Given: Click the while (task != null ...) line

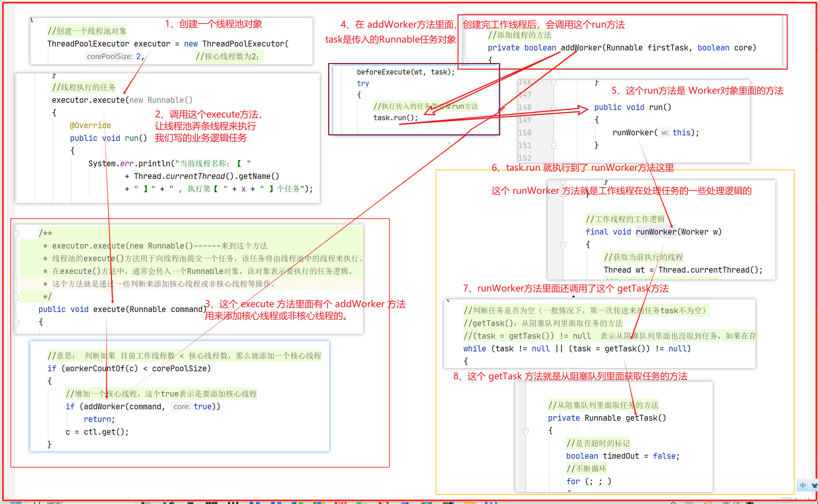Looking at the screenshot, I should [x=577, y=349].
